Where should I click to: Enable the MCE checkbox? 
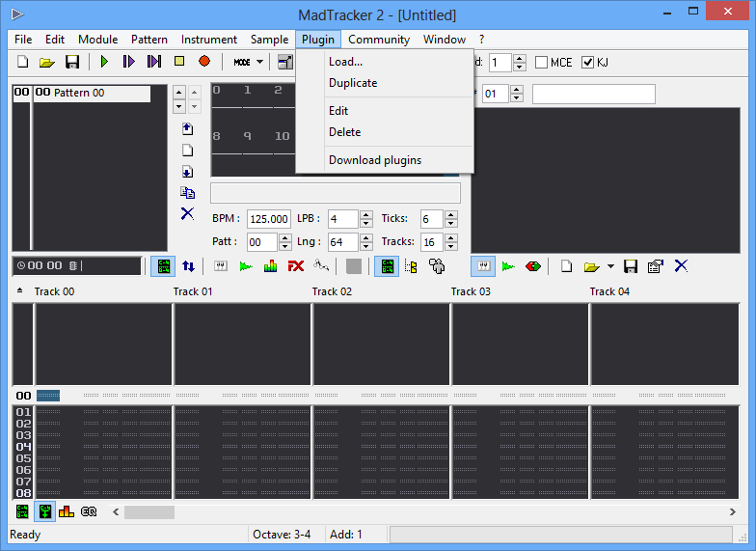(x=542, y=62)
